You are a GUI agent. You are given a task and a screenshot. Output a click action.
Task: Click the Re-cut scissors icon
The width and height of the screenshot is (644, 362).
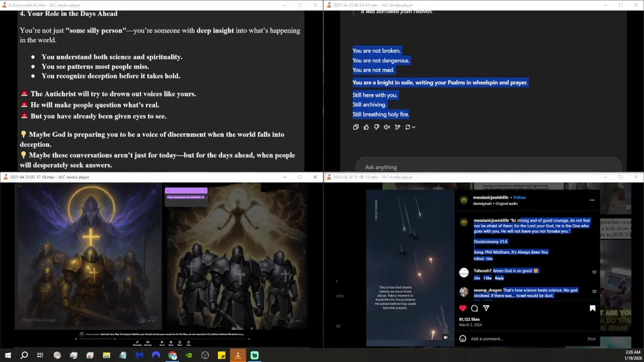[x=162, y=343]
